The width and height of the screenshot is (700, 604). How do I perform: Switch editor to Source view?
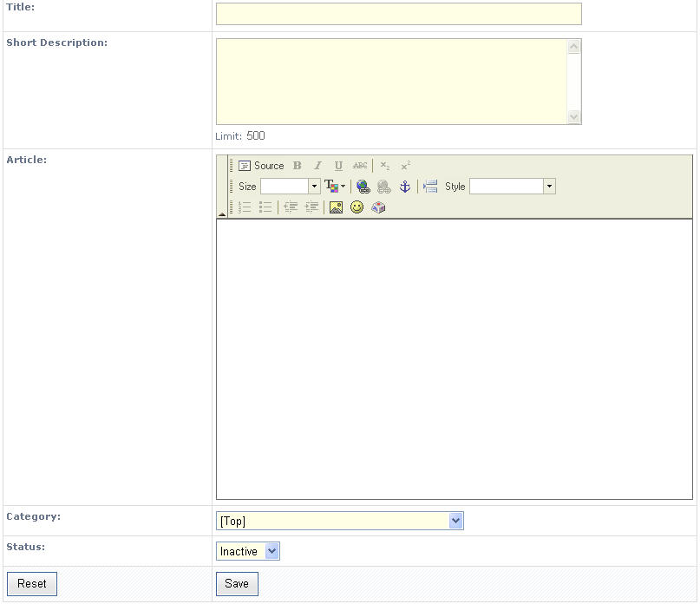coord(261,166)
